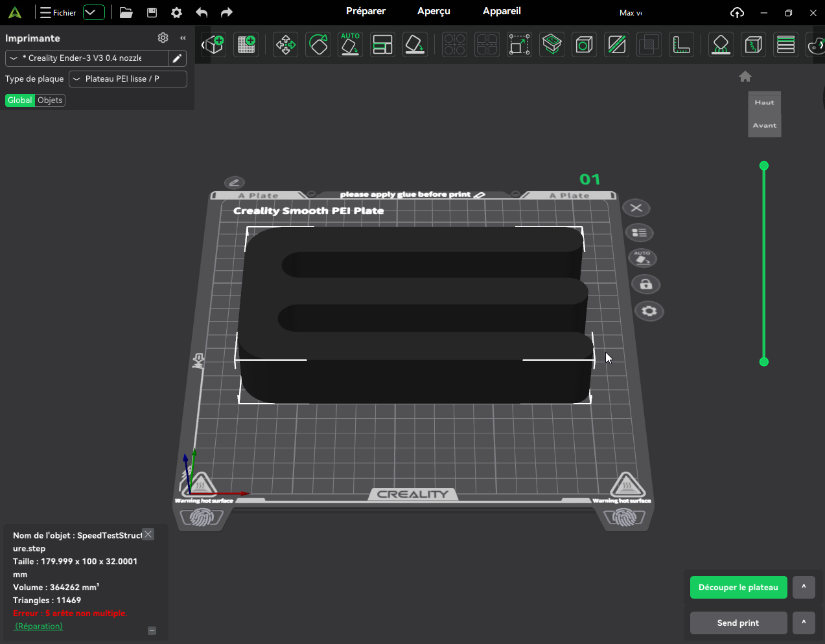Click the Réparation link

click(x=39, y=627)
